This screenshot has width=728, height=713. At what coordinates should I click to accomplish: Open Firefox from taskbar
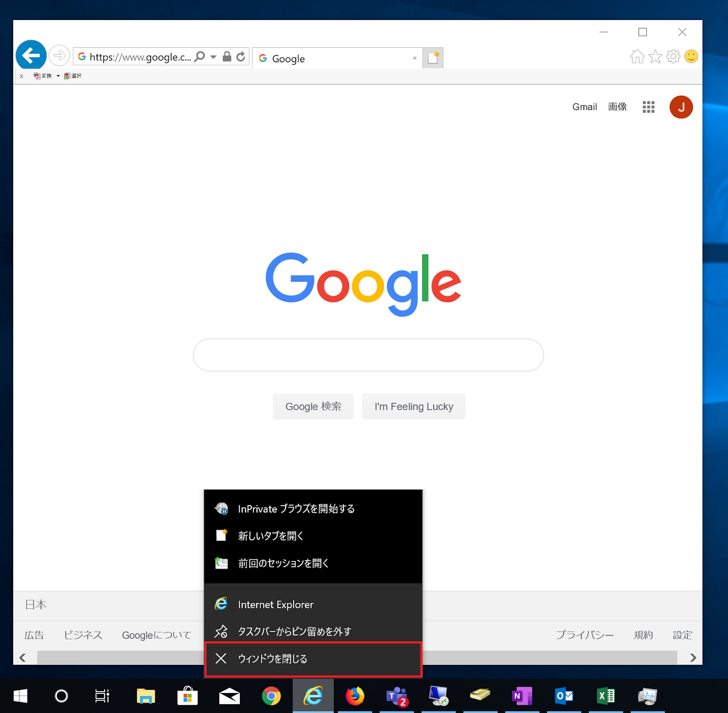pyautogui.click(x=355, y=696)
